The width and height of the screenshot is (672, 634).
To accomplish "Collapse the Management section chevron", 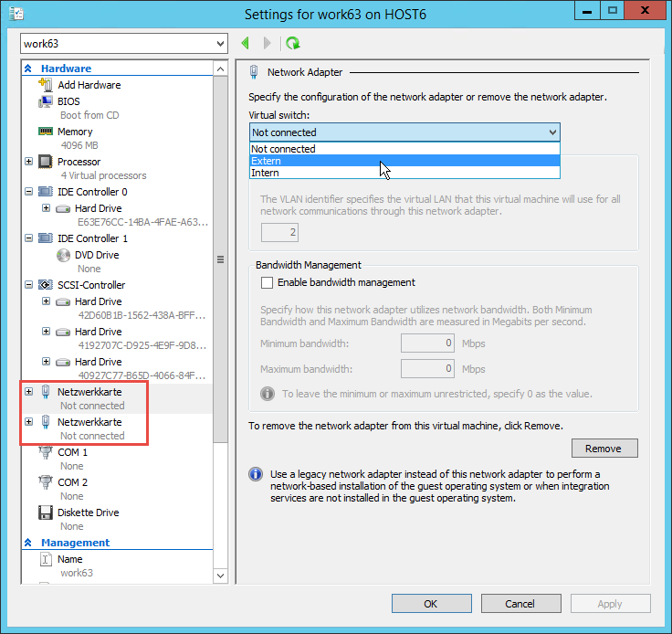I will 28,543.
